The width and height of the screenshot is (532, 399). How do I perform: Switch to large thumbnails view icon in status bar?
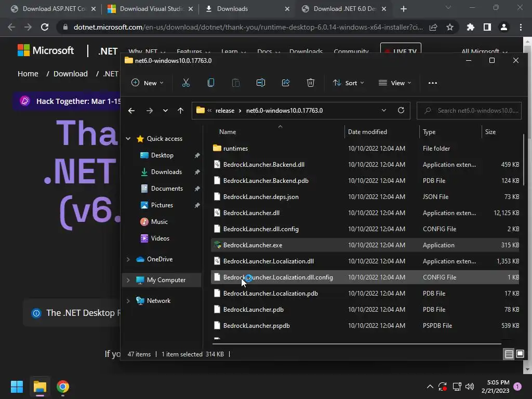(x=520, y=354)
